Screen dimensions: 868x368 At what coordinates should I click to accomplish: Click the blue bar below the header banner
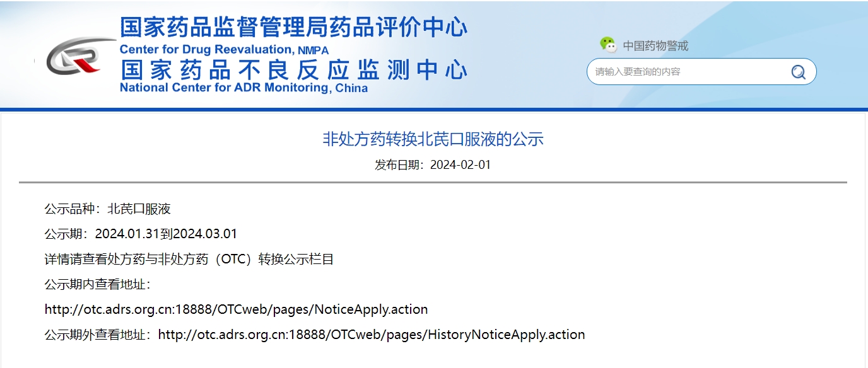coord(434,110)
